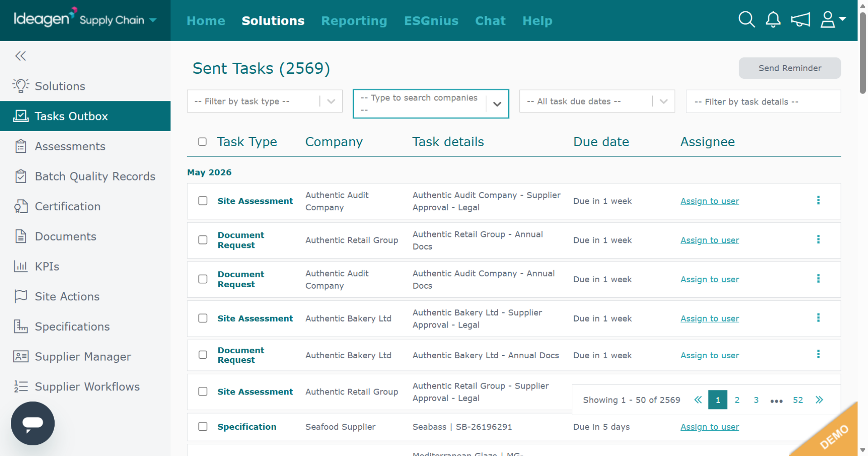Open the Specification task link for Seafood Supplier
The width and height of the screenshot is (868, 456).
coord(247,427)
